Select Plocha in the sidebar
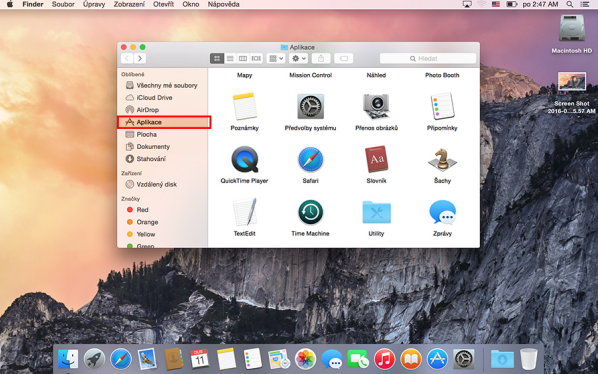 (162, 134)
